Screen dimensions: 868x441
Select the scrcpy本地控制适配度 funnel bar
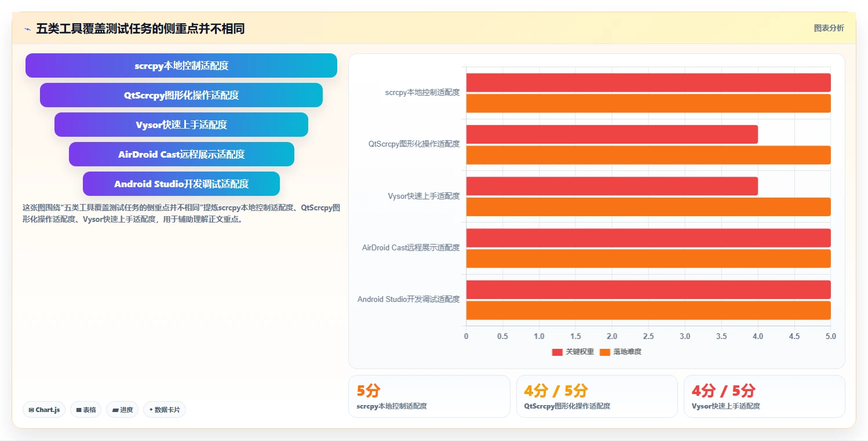[x=181, y=65]
